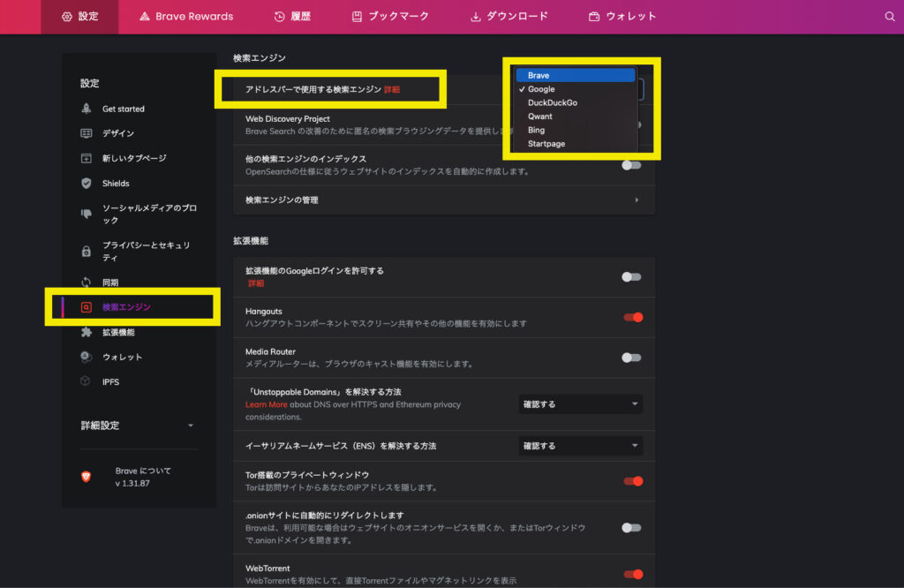904x588 pixels.
Task: Click the 検索エンジン sidebar icon
Action: click(86, 307)
